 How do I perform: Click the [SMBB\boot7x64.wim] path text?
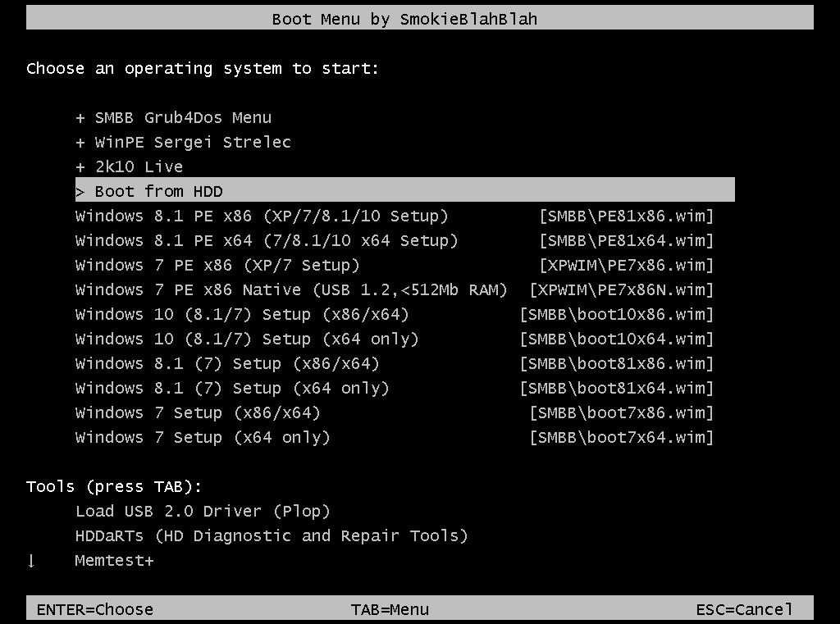(x=622, y=438)
